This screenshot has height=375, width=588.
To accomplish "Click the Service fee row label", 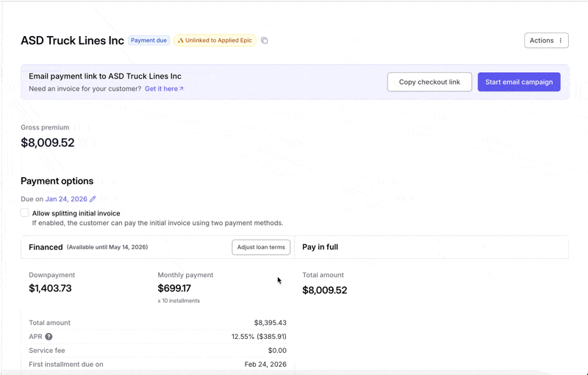I will [47, 350].
